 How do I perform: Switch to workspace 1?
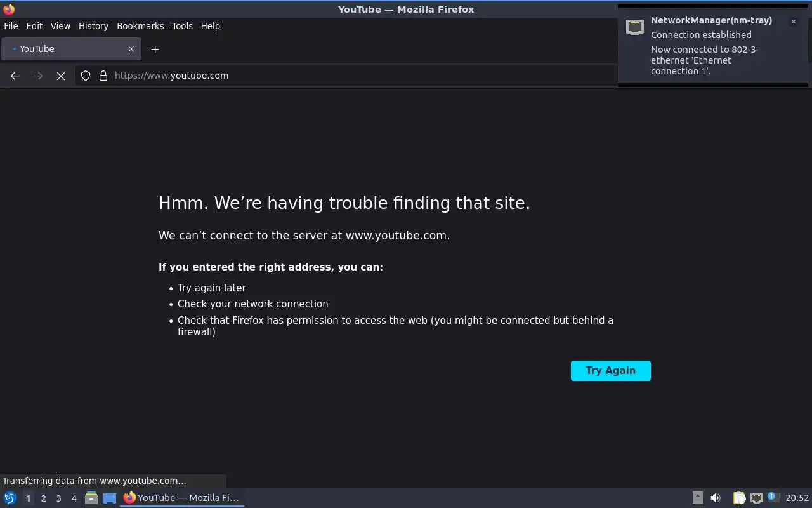click(x=28, y=498)
